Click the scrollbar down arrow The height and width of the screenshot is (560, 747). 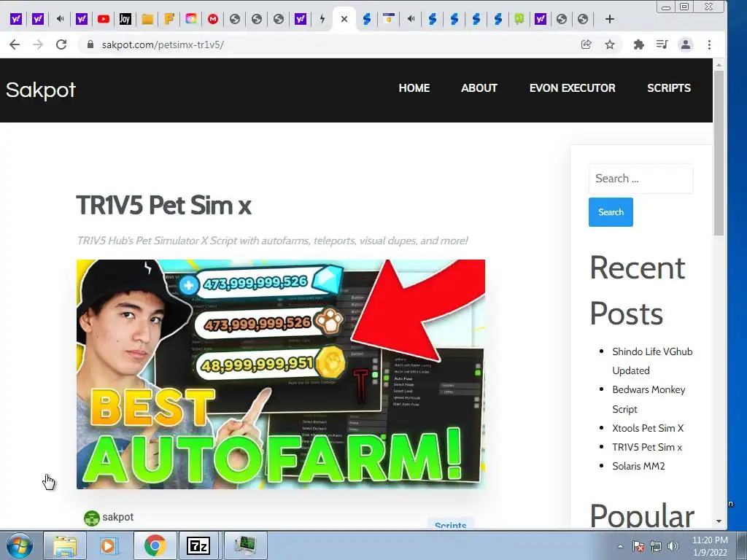pos(719,521)
